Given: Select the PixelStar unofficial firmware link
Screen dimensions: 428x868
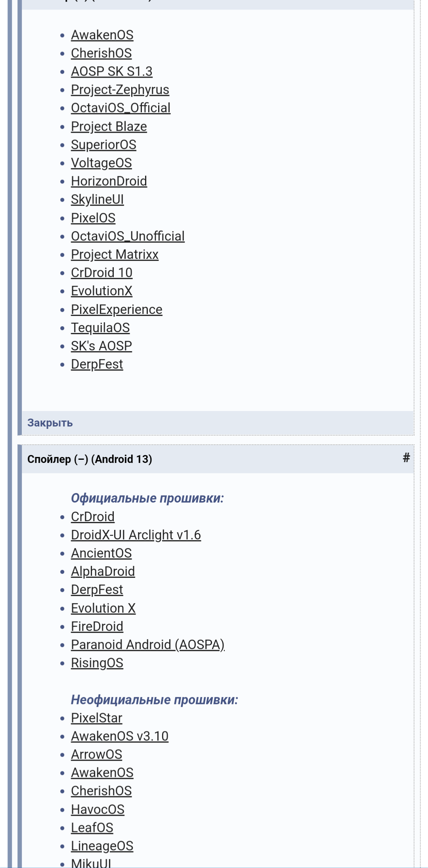Looking at the screenshot, I should click(x=97, y=718).
